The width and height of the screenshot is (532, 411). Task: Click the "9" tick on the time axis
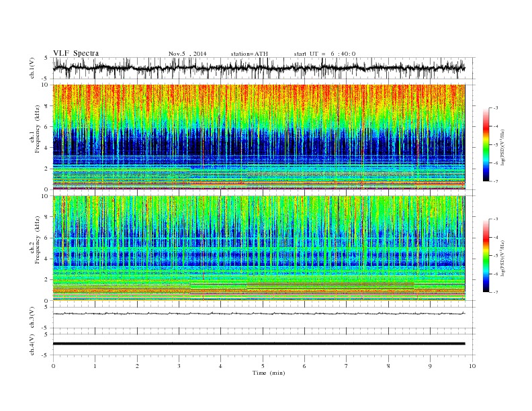(x=430, y=366)
